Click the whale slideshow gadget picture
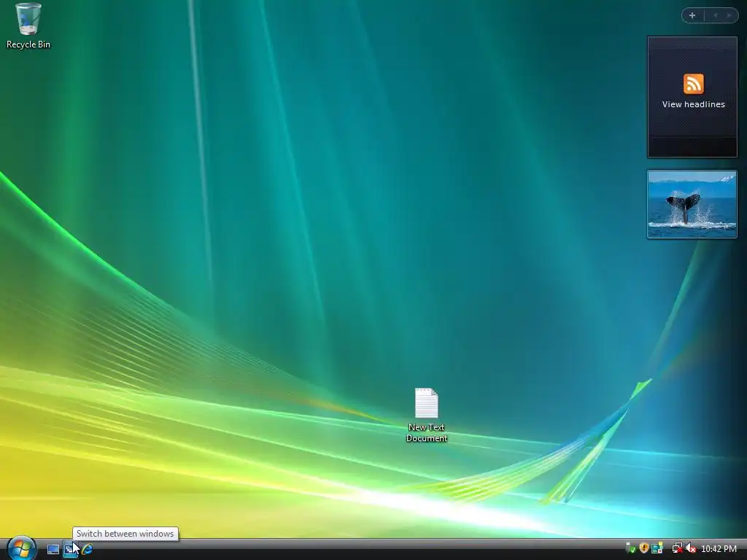The width and height of the screenshot is (747, 560). coord(692,204)
